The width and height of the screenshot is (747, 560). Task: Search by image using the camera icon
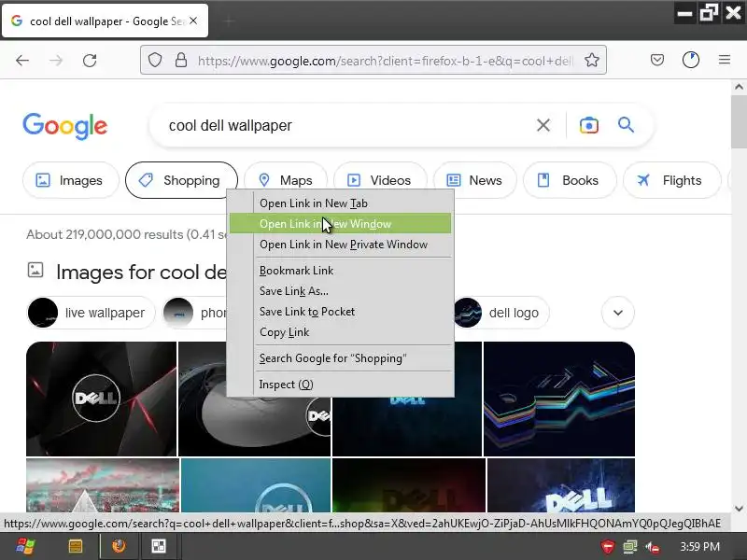click(x=589, y=125)
